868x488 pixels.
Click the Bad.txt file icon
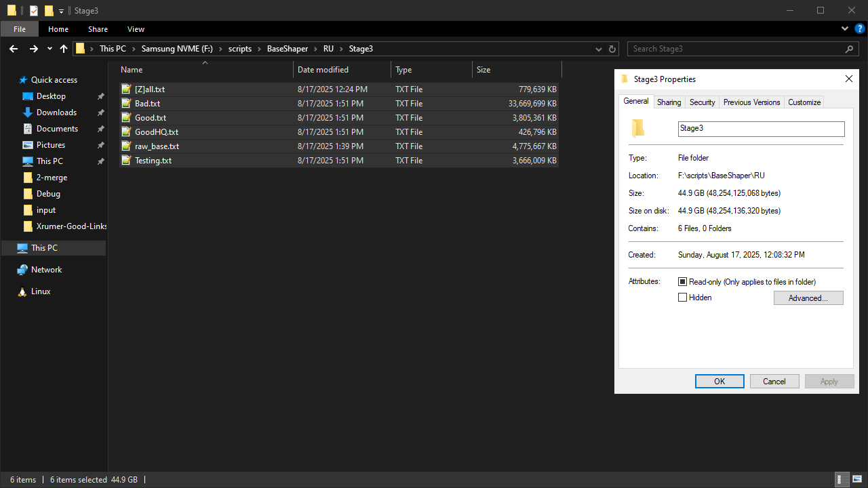[x=125, y=104]
